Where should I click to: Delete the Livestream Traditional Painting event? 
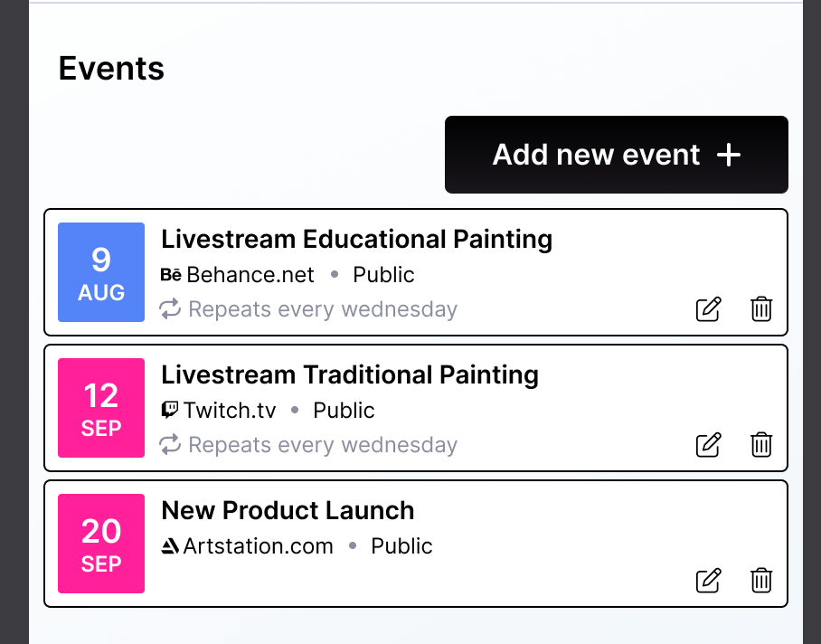pyautogui.click(x=761, y=445)
